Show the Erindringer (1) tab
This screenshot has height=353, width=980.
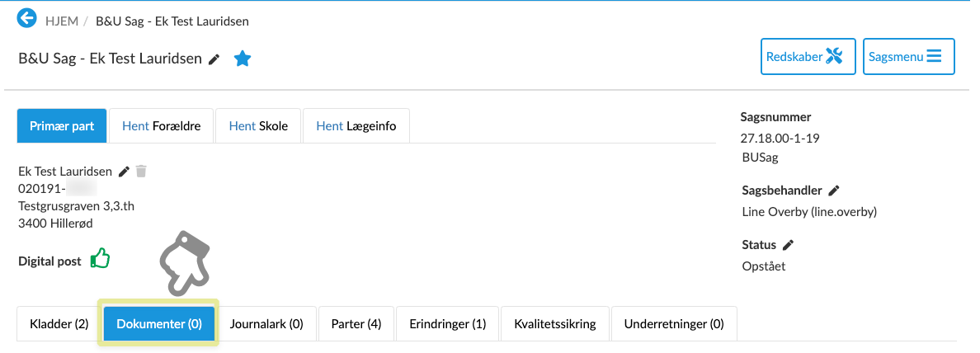[x=448, y=324]
